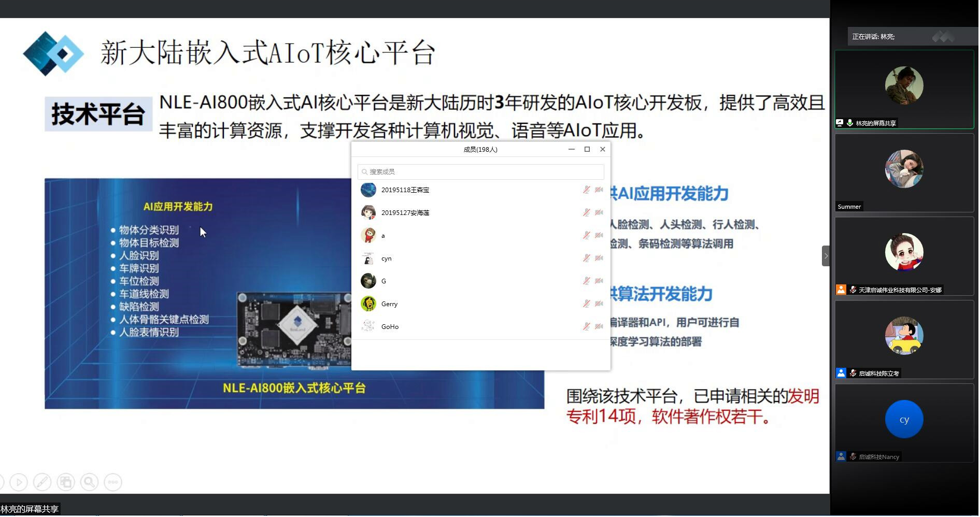Select member 20195127安海莲 in the list

[480, 213]
